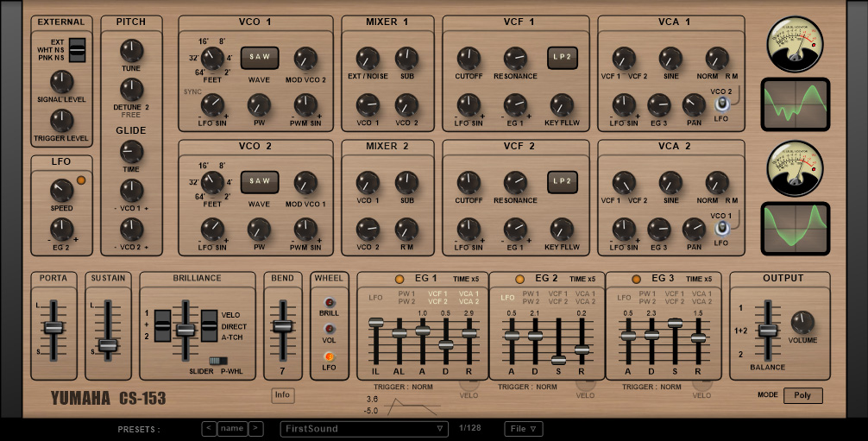Click the LFO EG 2 knob
The image size is (868, 441).
click(x=61, y=229)
